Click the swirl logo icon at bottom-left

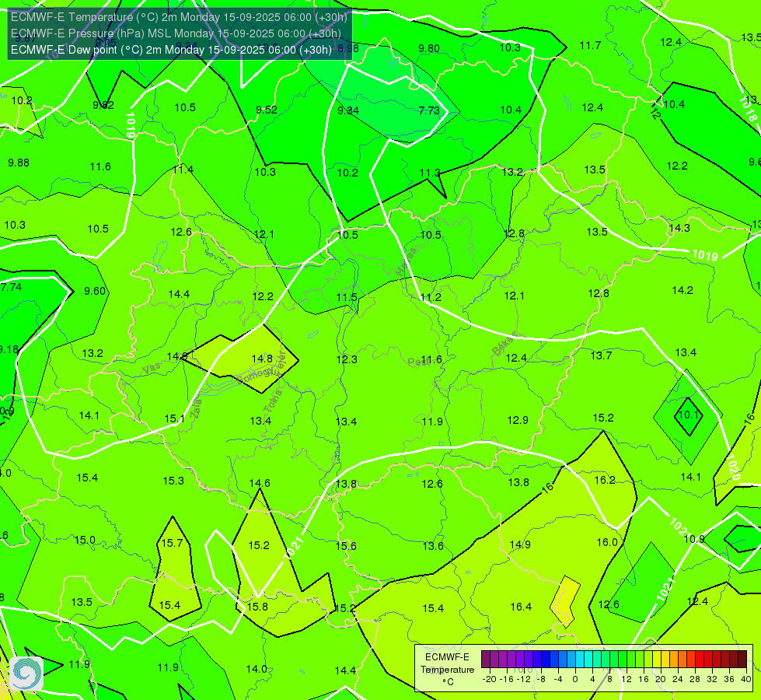pyautogui.click(x=26, y=674)
